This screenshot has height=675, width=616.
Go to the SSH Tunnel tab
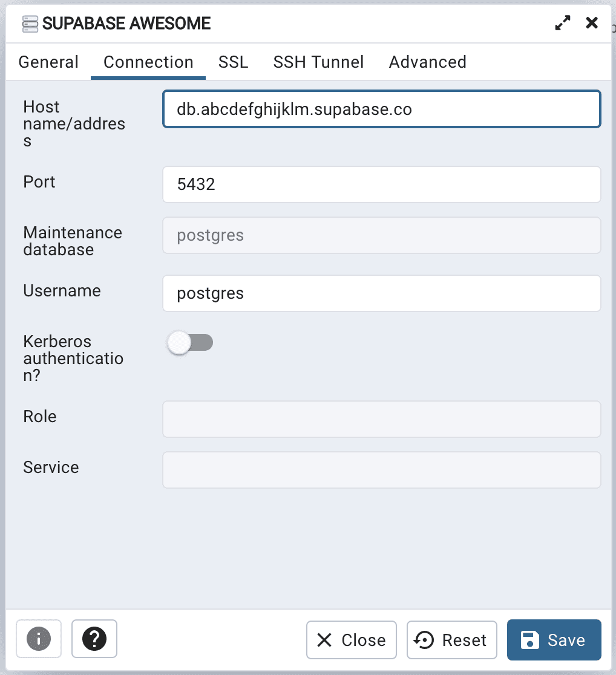[318, 62]
